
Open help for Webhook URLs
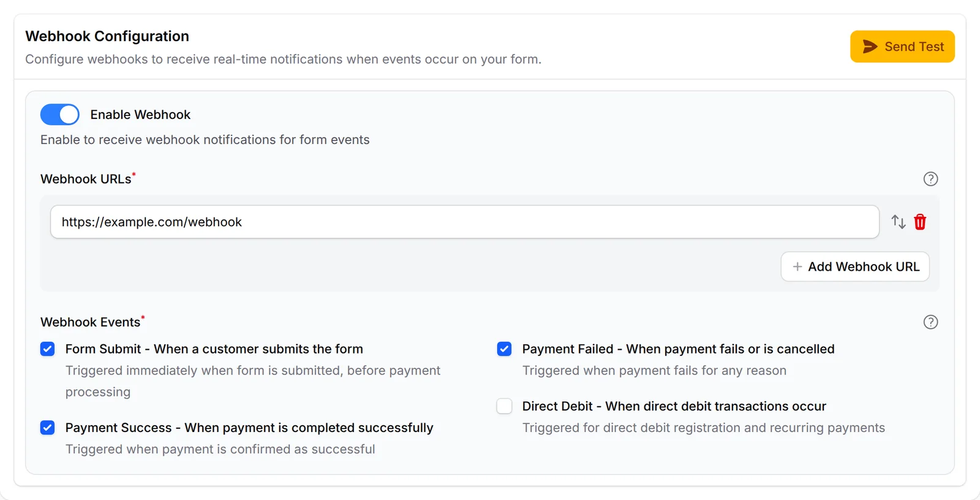(930, 179)
